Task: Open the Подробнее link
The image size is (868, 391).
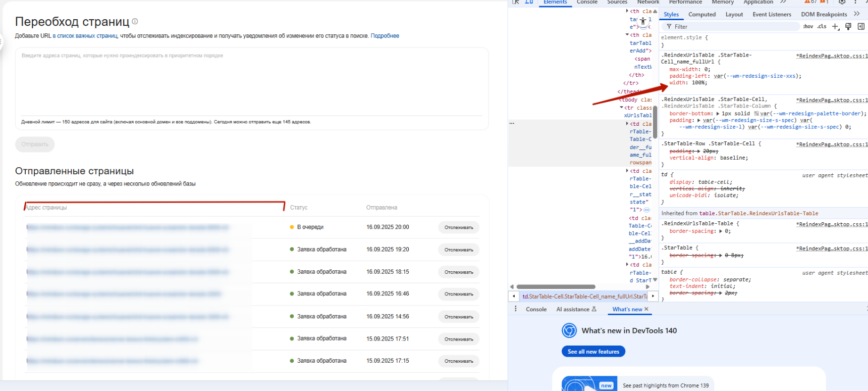Action: tap(385, 36)
